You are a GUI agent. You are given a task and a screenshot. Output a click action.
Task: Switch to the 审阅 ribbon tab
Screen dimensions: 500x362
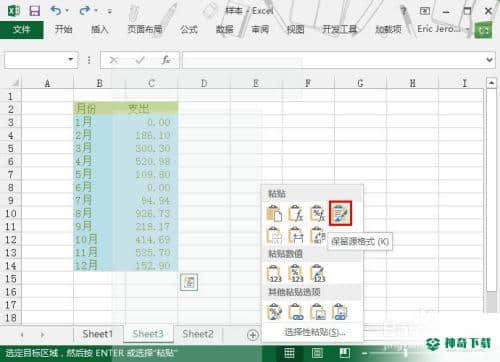coord(260,30)
